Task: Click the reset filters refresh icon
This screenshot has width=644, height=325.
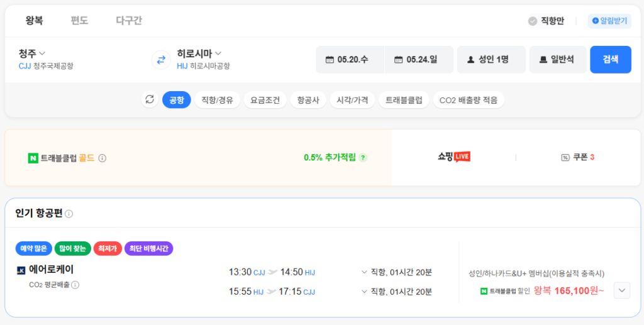Action: tap(150, 99)
